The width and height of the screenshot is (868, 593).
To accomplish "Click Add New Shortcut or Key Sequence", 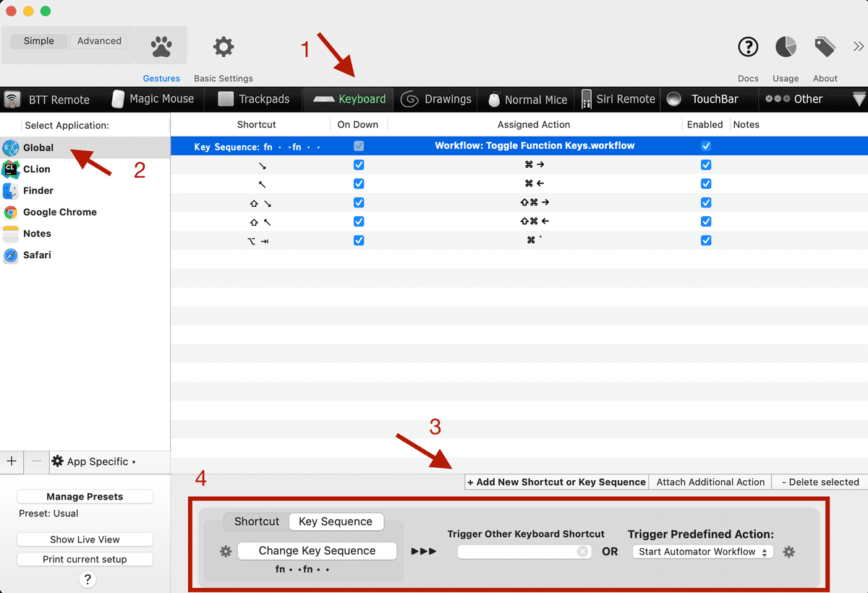I will point(556,482).
